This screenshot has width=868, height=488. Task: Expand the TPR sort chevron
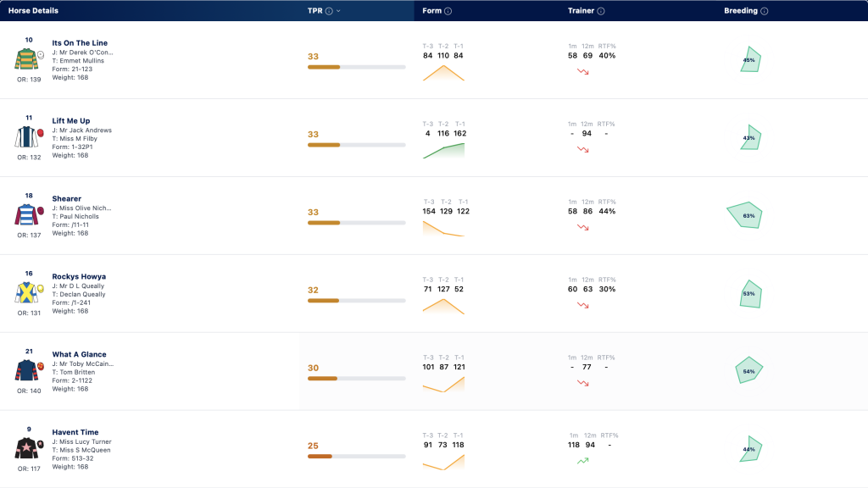point(338,11)
